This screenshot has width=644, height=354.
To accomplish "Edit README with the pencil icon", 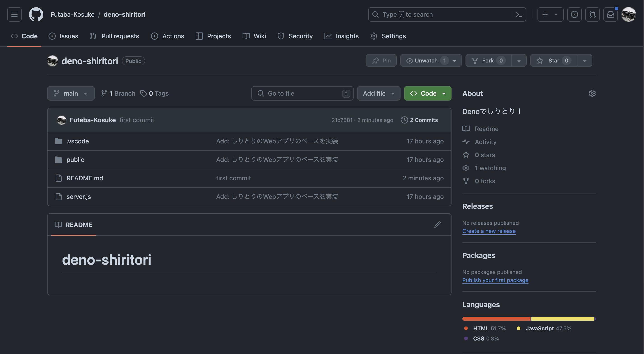I will 437,225.
